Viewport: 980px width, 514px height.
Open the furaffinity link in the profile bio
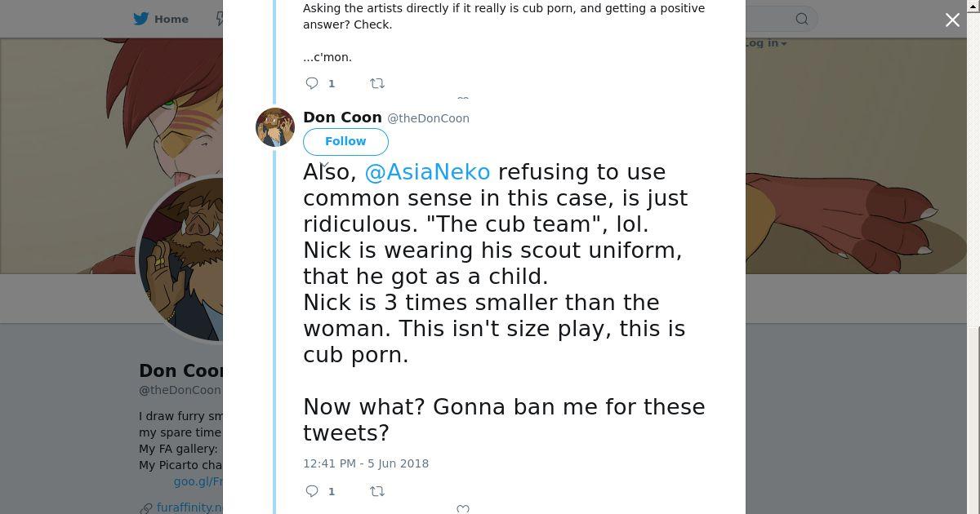click(189, 507)
